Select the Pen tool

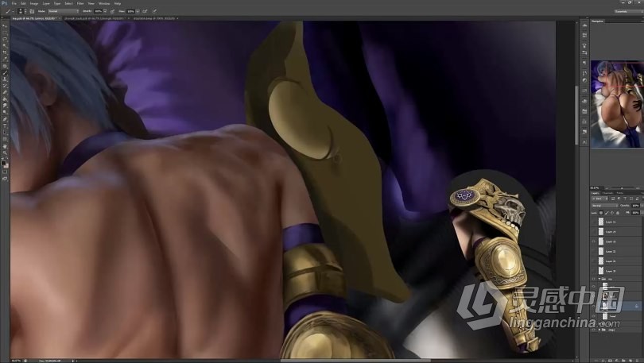[5, 119]
